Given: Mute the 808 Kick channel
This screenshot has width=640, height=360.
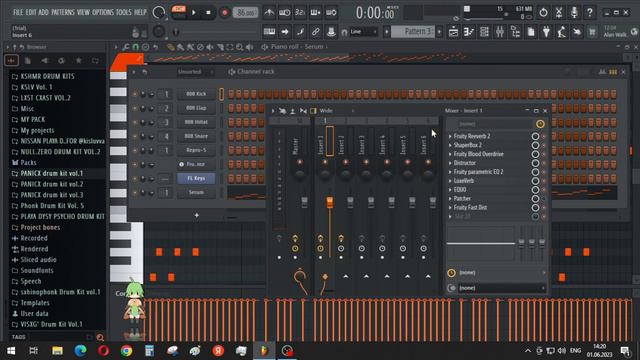Looking at the screenshot, I should tap(135, 94).
